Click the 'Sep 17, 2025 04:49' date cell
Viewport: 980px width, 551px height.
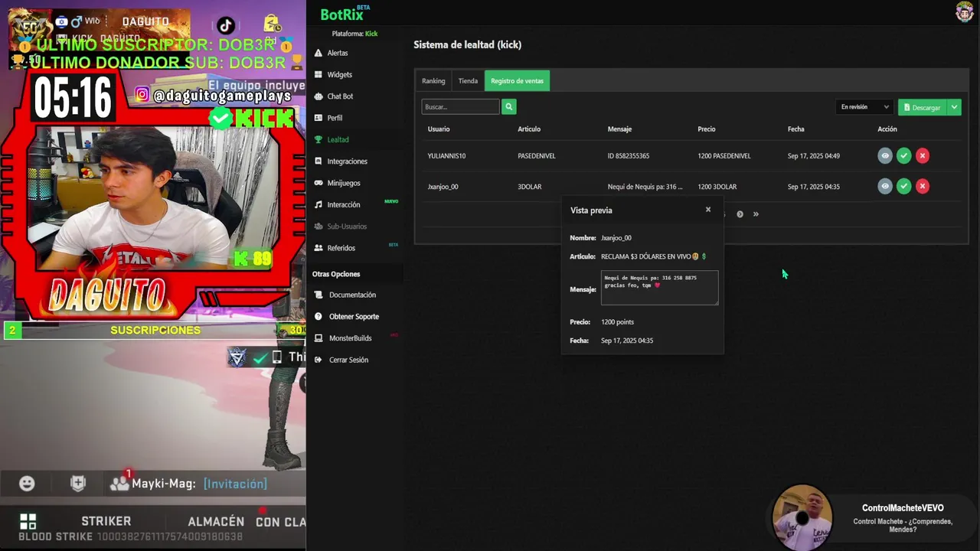click(813, 156)
